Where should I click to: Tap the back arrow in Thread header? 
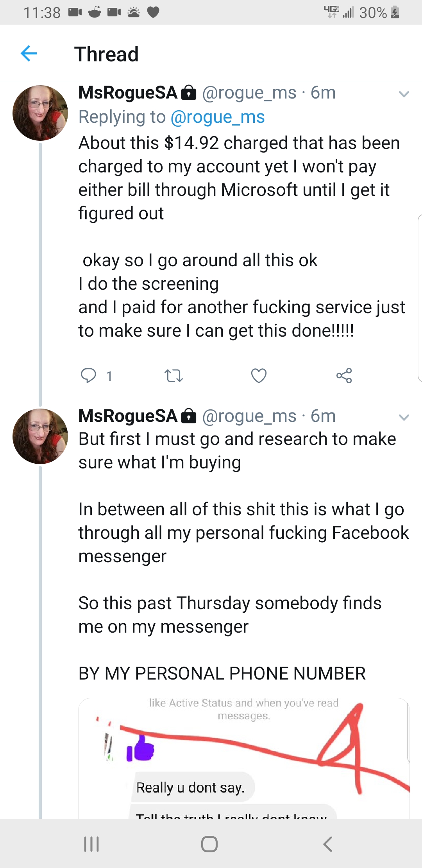[x=29, y=54]
